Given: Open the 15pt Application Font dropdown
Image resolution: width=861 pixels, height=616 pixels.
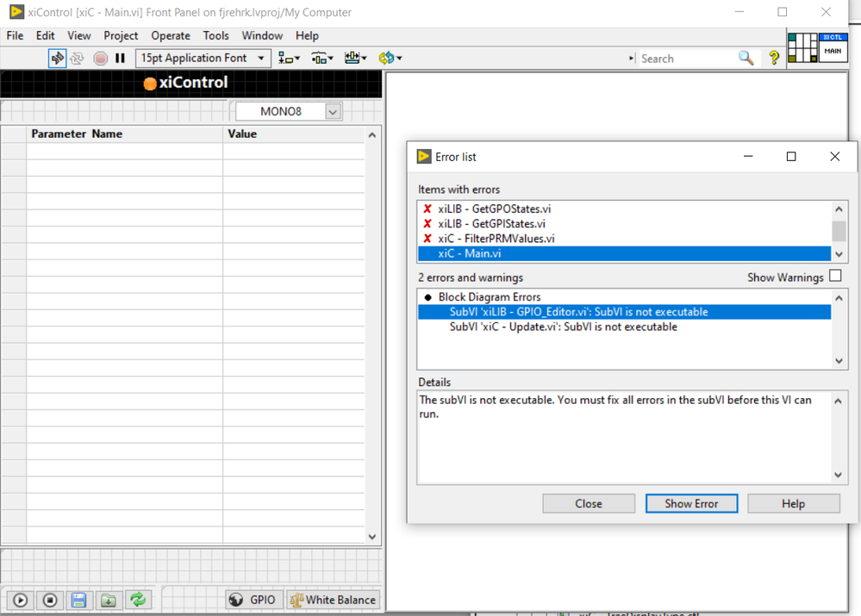Looking at the screenshot, I should click(x=203, y=58).
